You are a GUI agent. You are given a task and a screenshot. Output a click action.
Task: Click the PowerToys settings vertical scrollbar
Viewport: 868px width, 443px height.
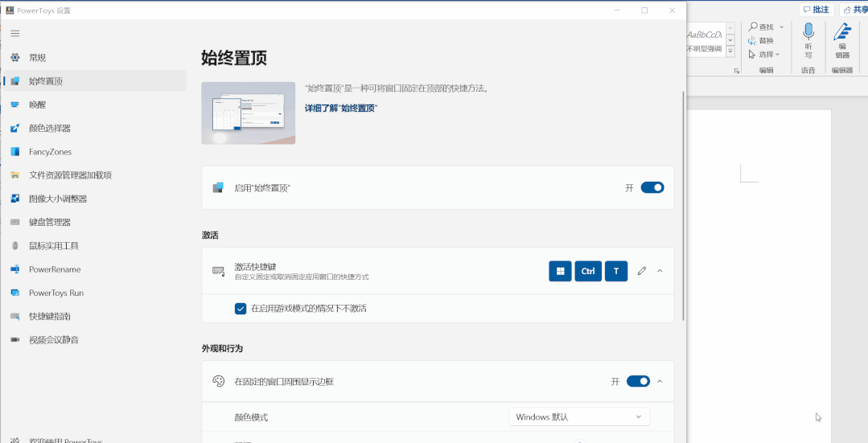pyautogui.click(x=683, y=205)
